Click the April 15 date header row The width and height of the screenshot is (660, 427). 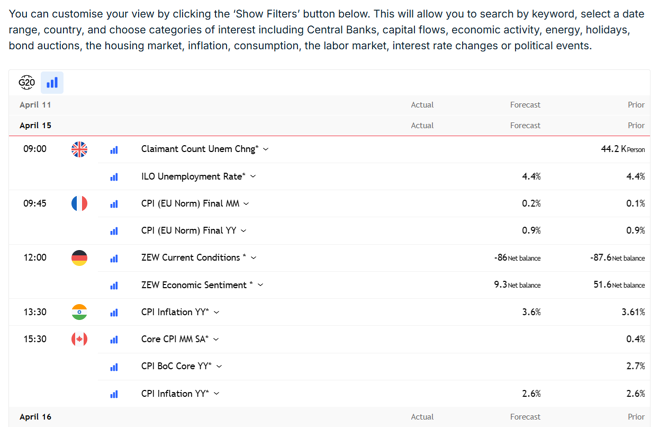(330, 125)
